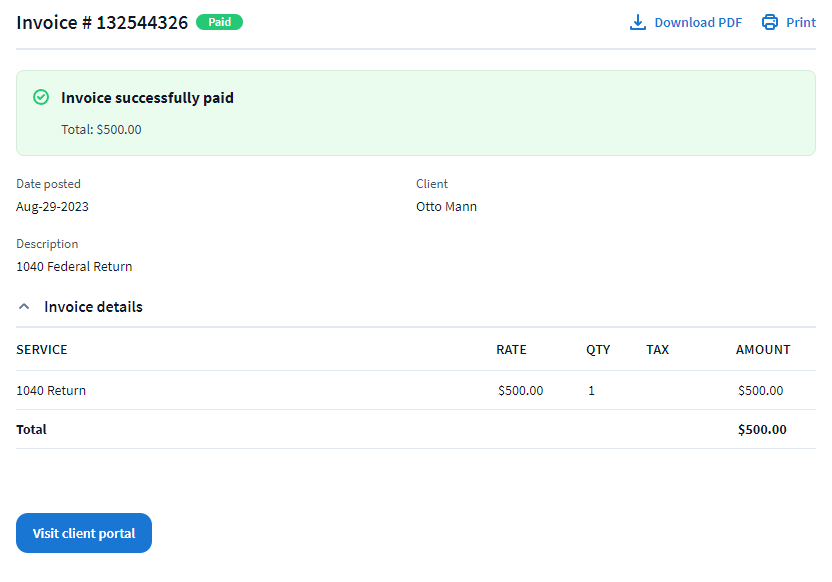Click the green Paid status badge
832x582 pixels.
click(219, 22)
